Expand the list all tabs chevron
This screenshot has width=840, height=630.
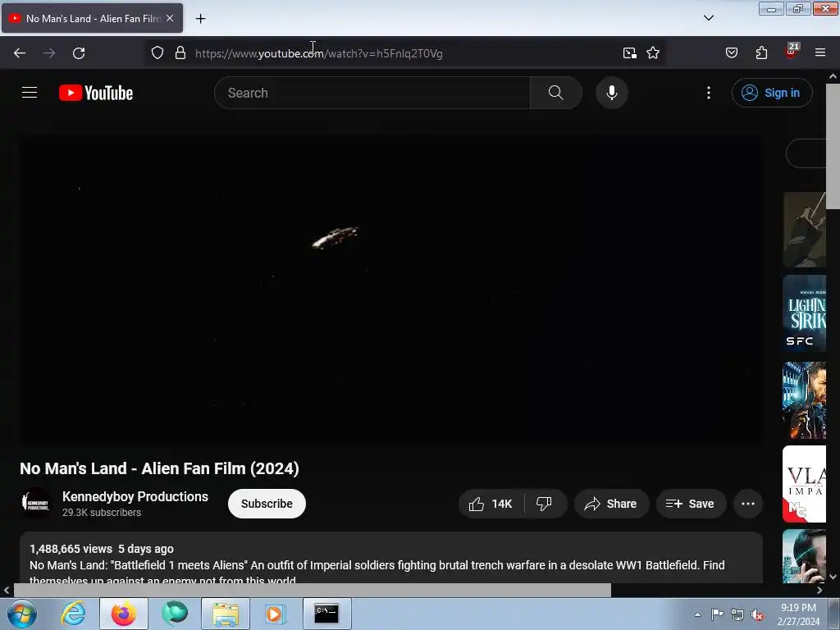click(x=709, y=18)
